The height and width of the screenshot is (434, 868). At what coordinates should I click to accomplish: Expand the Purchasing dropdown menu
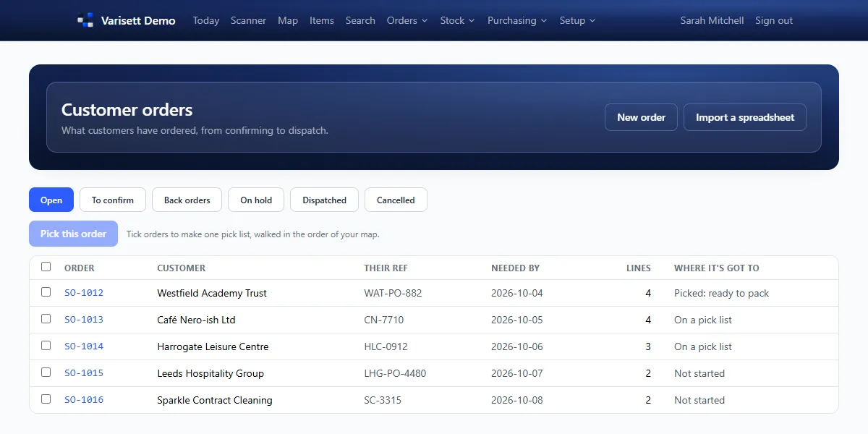tap(517, 20)
